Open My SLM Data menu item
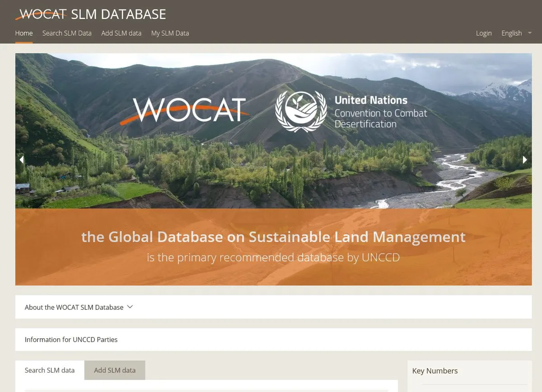 tap(170, 33)
